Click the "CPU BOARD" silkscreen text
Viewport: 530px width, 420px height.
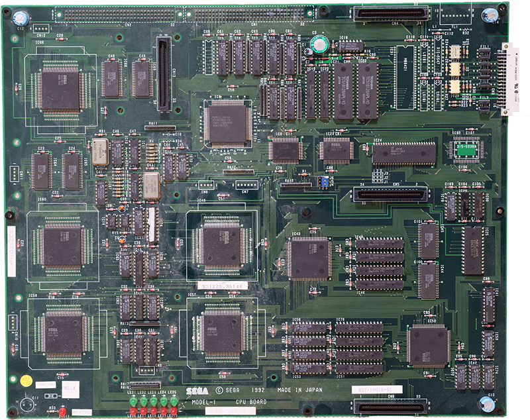tap(251, 402)
